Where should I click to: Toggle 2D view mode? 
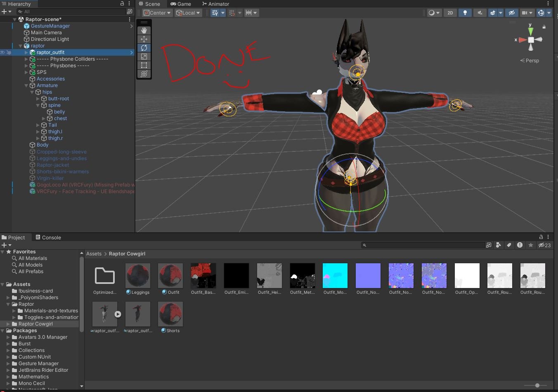pos(450,13)
